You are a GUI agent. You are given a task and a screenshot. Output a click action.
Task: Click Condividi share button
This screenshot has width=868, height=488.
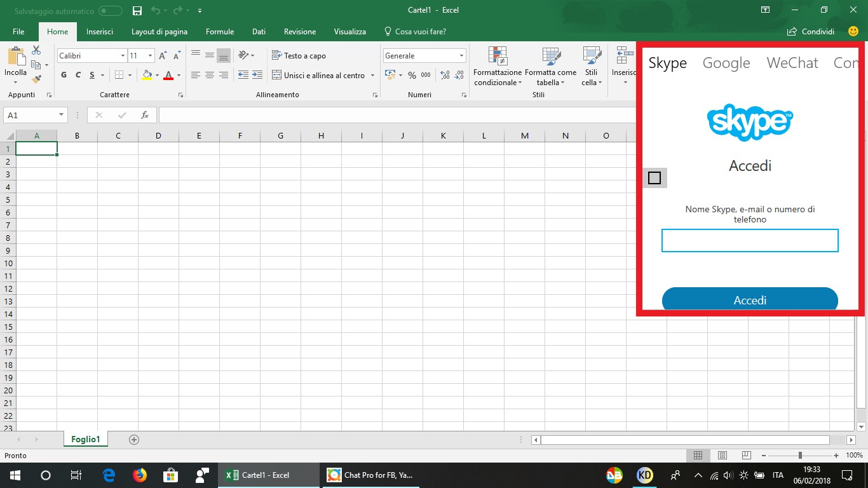[x=811, y=32]
